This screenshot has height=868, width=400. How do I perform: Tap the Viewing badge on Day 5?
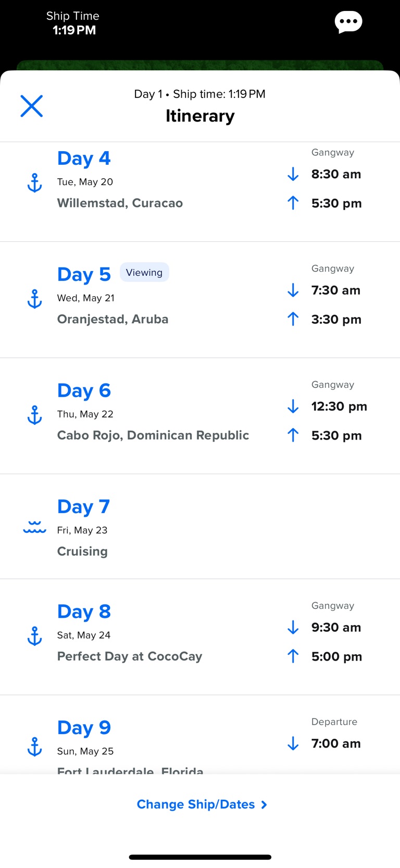[144, 273]
